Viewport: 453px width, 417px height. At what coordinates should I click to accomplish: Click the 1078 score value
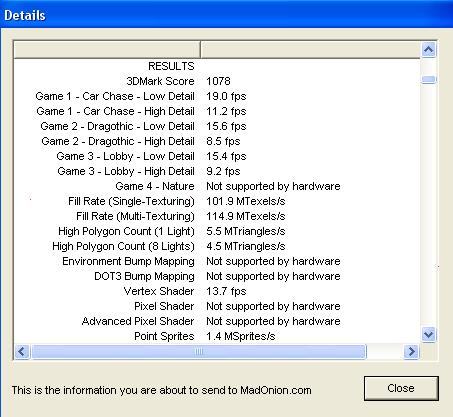click(218, 81)
